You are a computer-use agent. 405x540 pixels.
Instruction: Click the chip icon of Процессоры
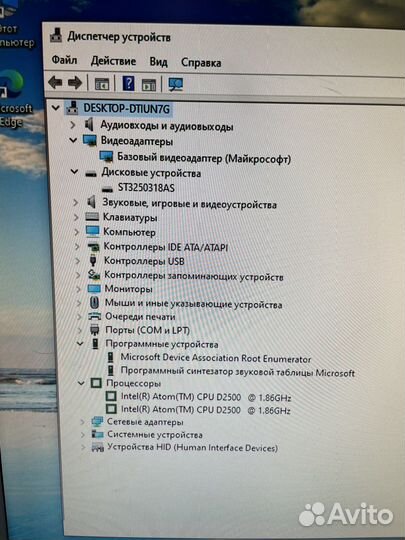[96, 383]
